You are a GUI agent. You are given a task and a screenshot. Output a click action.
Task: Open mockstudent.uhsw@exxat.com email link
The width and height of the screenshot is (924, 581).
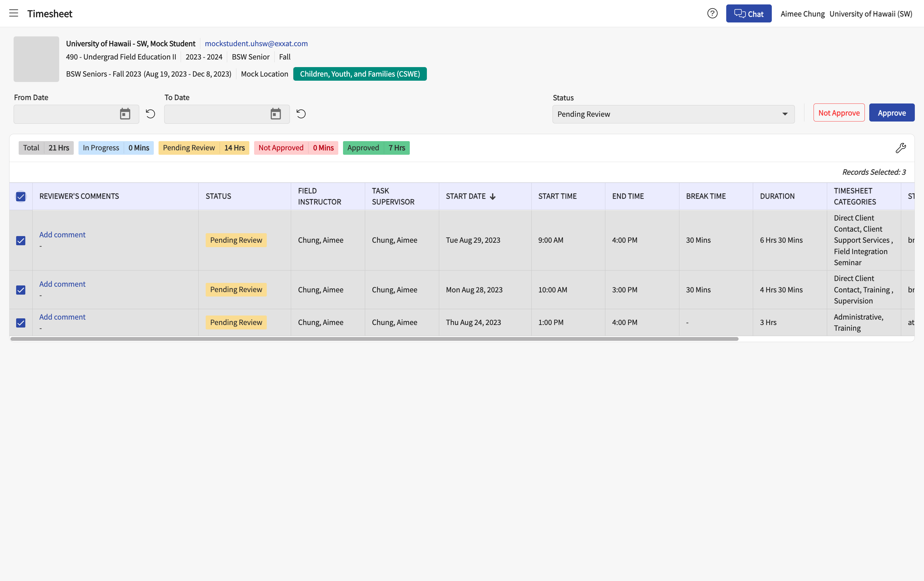tap(256, 43)
